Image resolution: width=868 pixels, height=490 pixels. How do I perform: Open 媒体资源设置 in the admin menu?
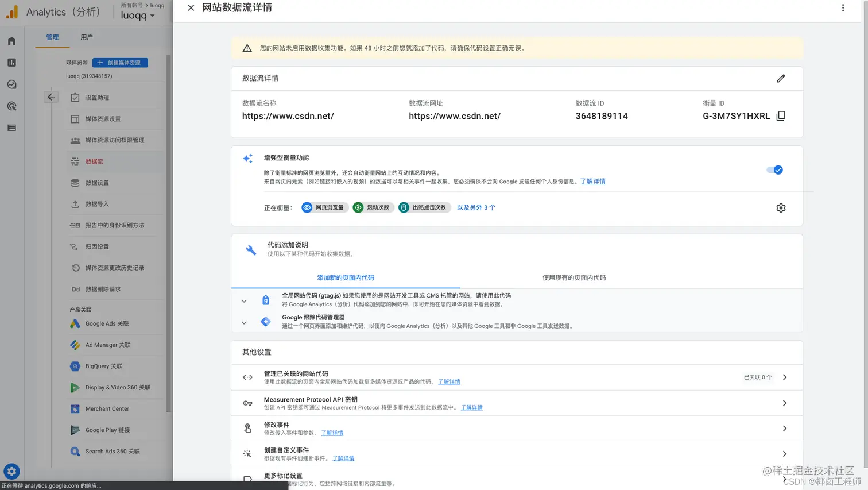115,119
